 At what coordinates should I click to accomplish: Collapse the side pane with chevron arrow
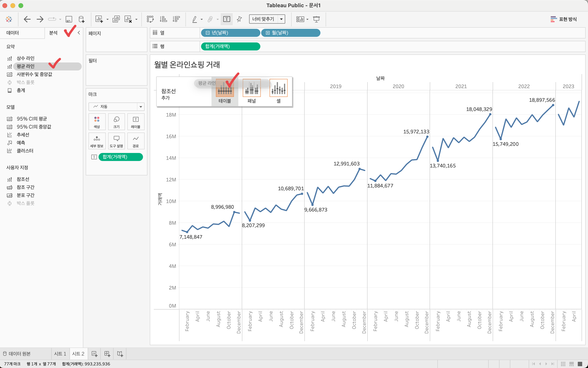point(79,33)
